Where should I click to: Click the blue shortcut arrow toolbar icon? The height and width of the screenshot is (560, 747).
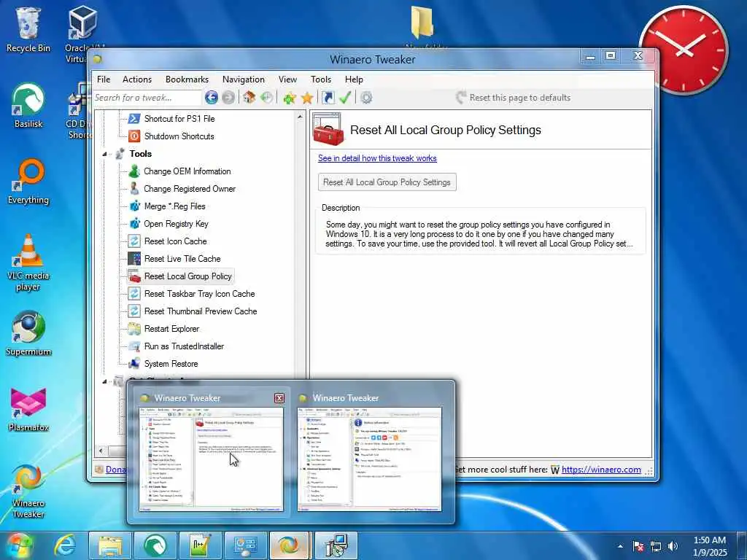(x=328, y=98)
